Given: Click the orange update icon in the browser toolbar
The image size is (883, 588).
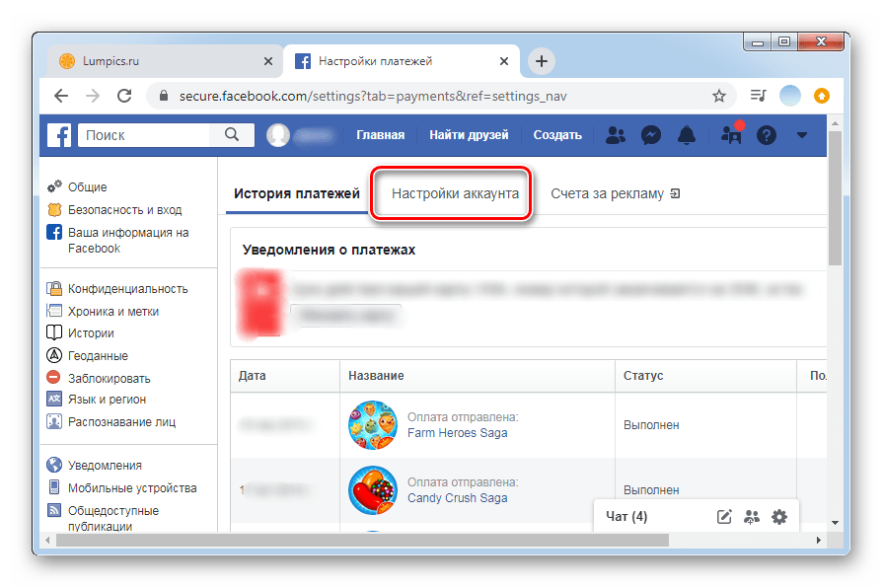Looking at the screenshot, I should click(x=822, y=96).
